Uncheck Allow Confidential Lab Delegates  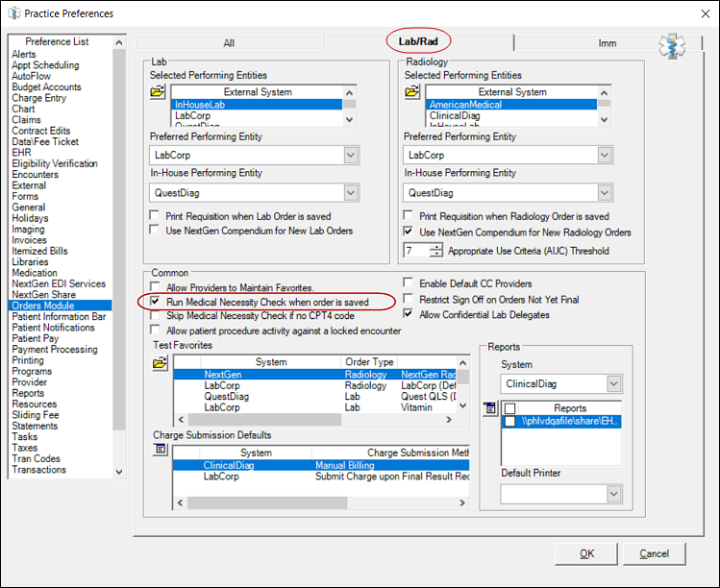tap(408, 313)
